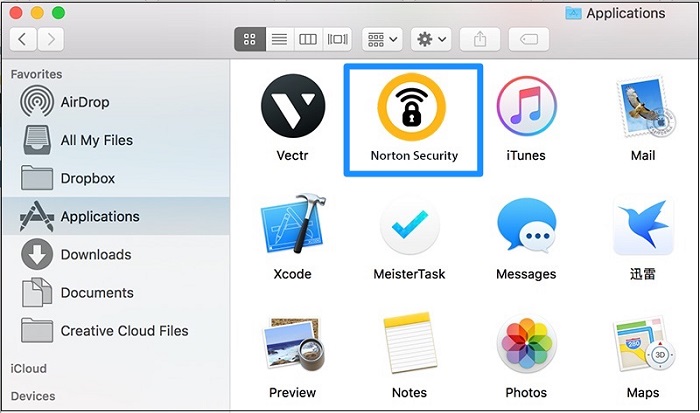
Task: Click the Favorites section header
Action: point(36,74)
